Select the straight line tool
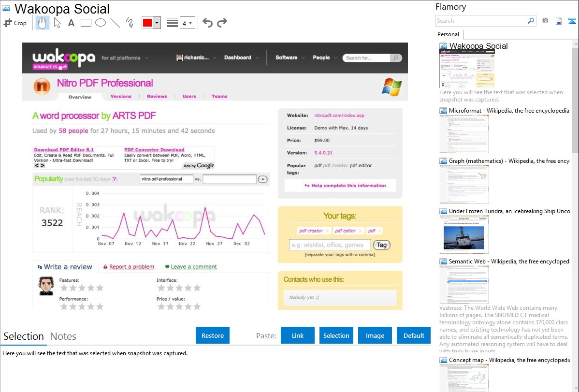Viewport: 579px width, 392px height. [115, 23]
